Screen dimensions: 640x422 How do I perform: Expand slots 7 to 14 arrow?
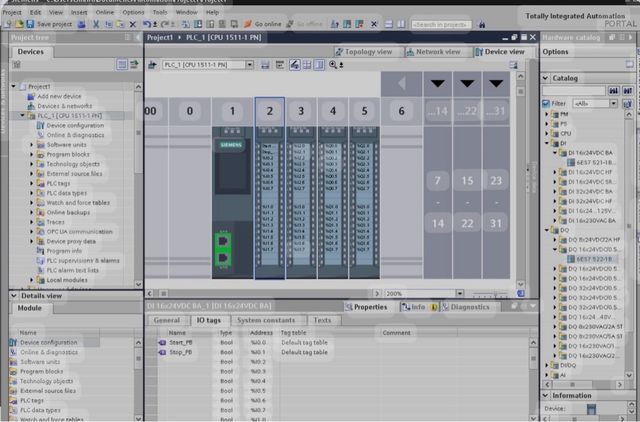tap(438, 84)
